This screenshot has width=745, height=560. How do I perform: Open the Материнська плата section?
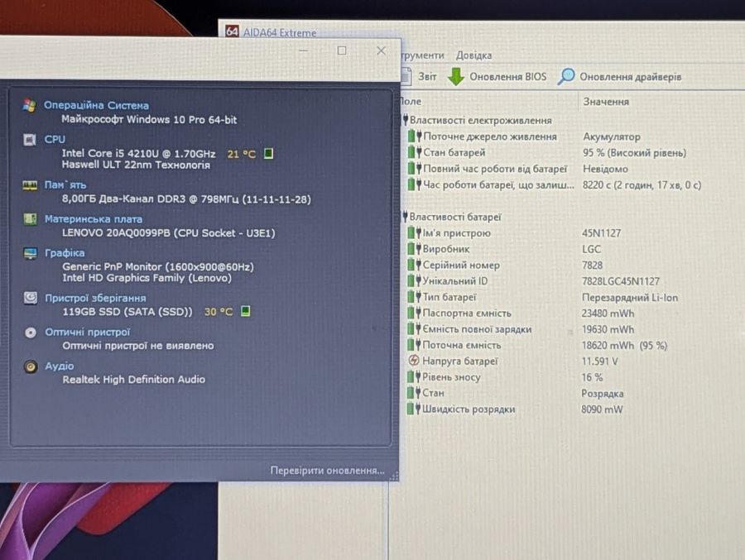coord(94,219)
